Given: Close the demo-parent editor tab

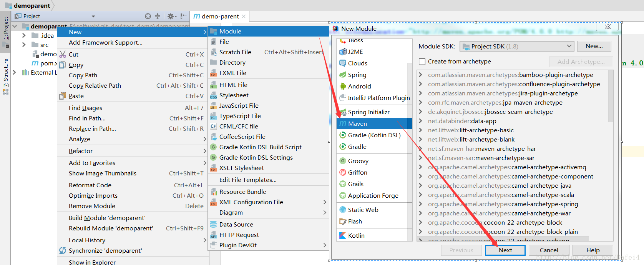Looking at the screenshot, I should click(x=243, y=16).
